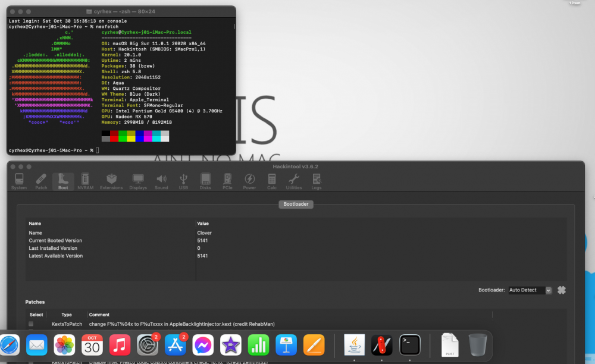
Task: Click the Type column header in Patches
Action: 67,315
